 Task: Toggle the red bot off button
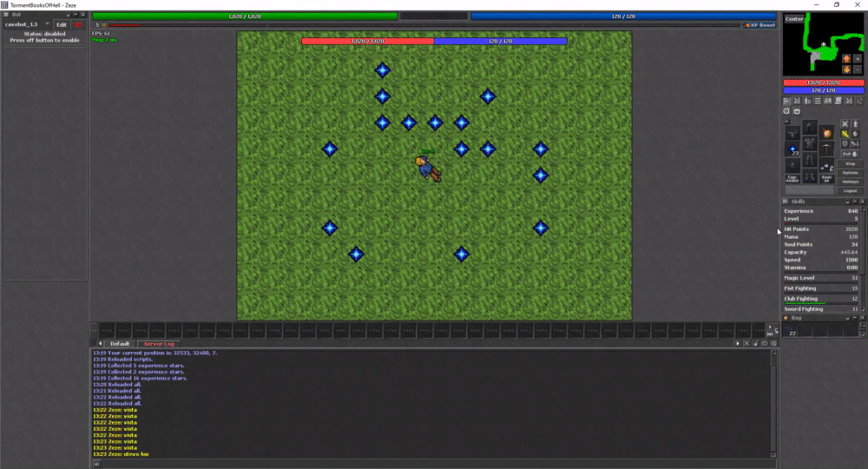tap(78, 24)
